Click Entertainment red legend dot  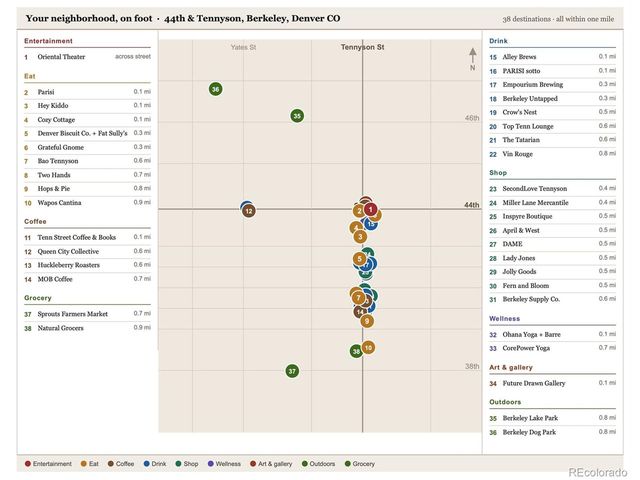[x=28, y=464]
